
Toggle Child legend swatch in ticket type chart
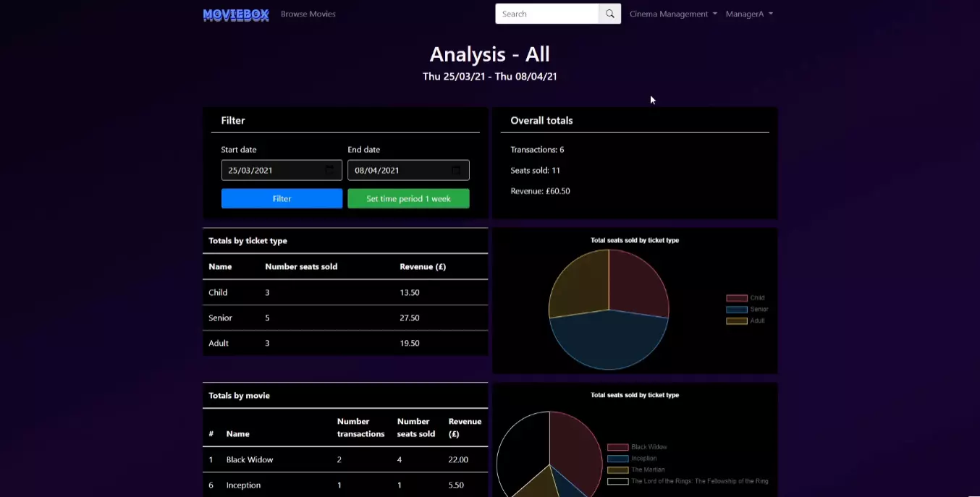tap(737, 298)
